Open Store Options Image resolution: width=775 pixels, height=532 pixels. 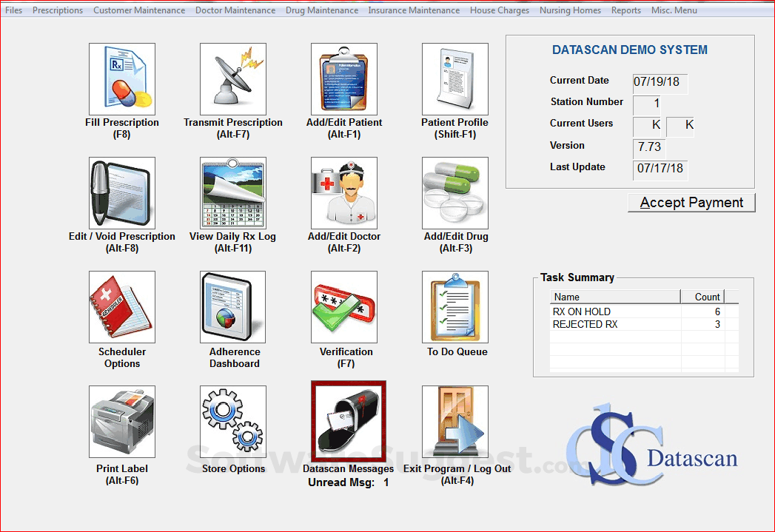pyautogui.click(x=232, y=421)
